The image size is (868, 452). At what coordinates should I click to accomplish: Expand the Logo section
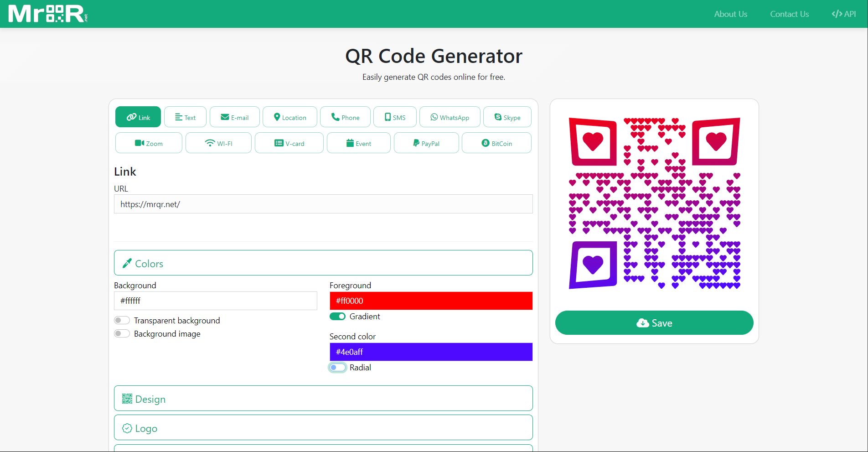(323, 427)
